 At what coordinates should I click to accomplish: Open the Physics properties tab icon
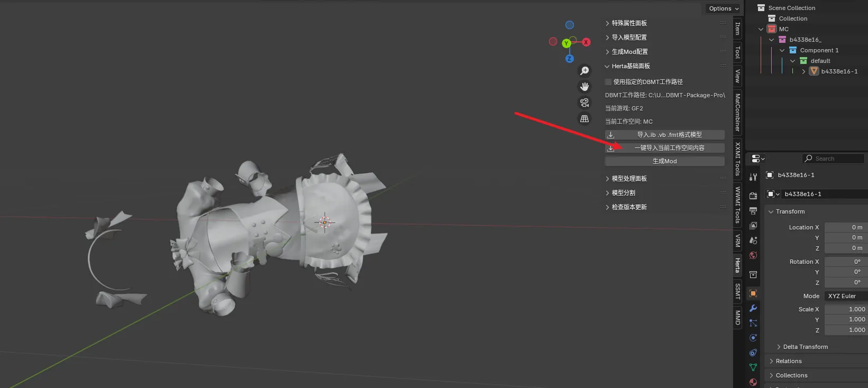point(753,338)
